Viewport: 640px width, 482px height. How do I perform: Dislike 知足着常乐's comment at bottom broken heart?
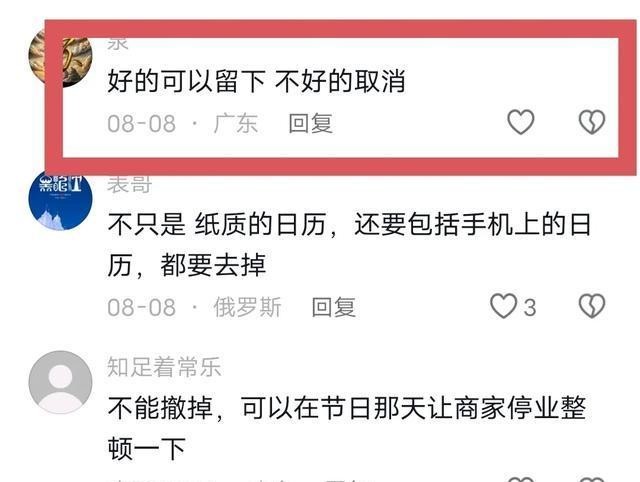[592, 479]
